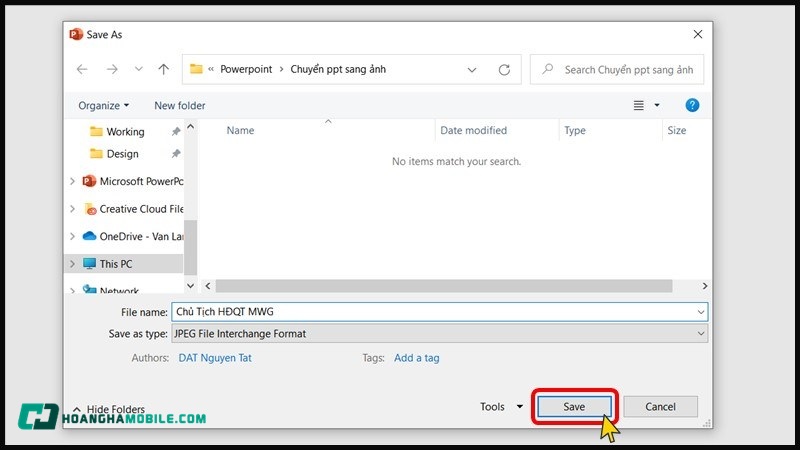
Task: Click the Back navigation arrow
Action: point(82,70)
